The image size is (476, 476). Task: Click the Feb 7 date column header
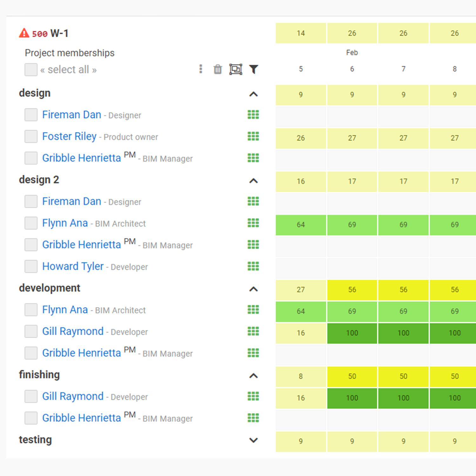[x=403, y=69]
